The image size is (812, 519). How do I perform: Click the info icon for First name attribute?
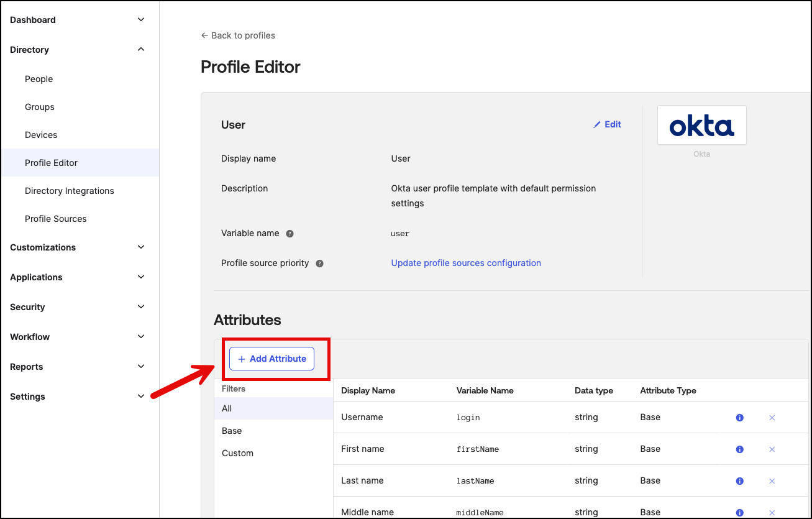tap(739, 449)
